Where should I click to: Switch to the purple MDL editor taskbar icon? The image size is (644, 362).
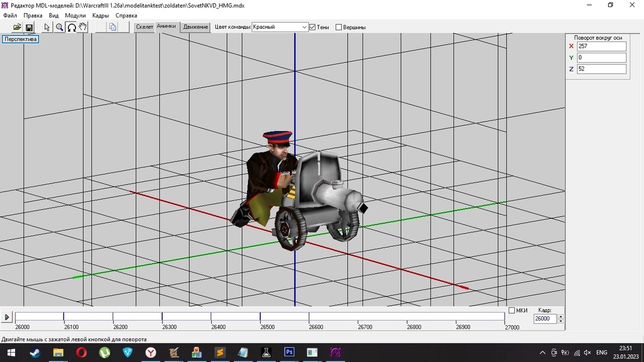(336, 352)
